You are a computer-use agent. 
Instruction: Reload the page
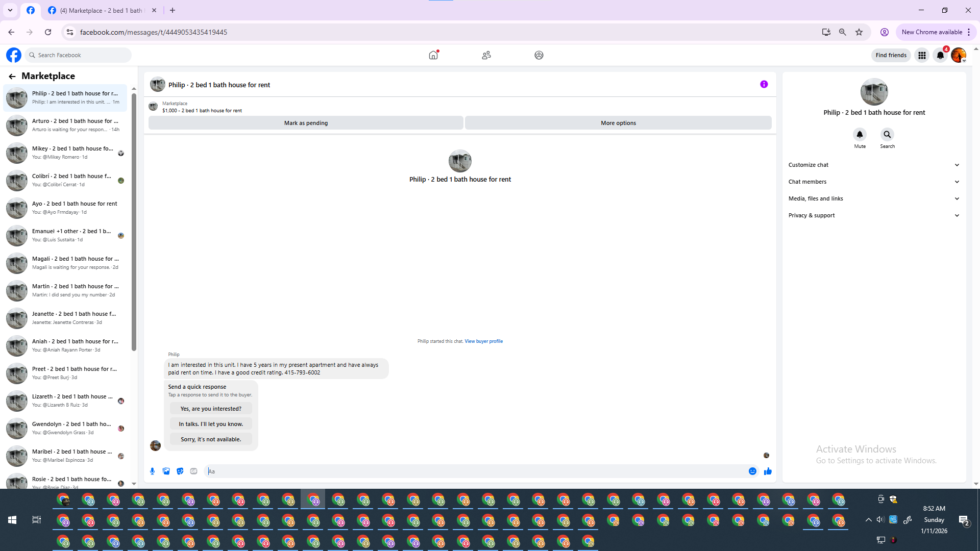[x=48, y=32]
